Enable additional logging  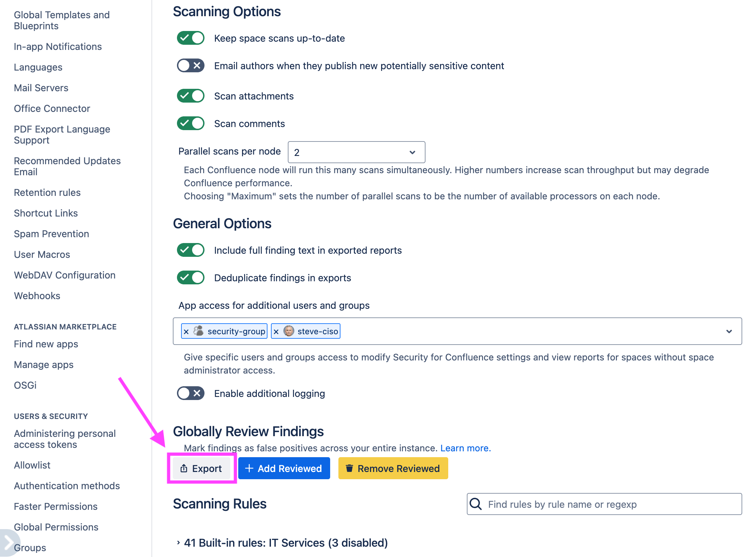pos(190,393)
